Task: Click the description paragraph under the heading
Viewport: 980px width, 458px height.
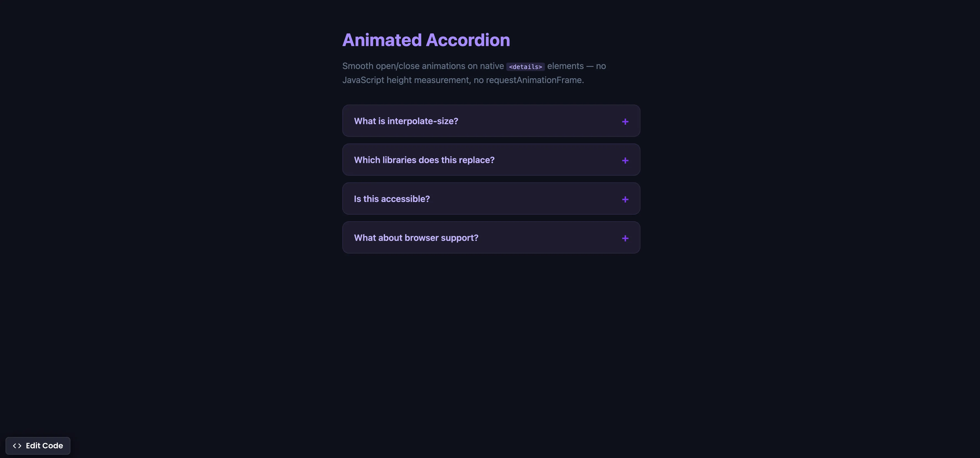Action: click(x=474, y=73)
